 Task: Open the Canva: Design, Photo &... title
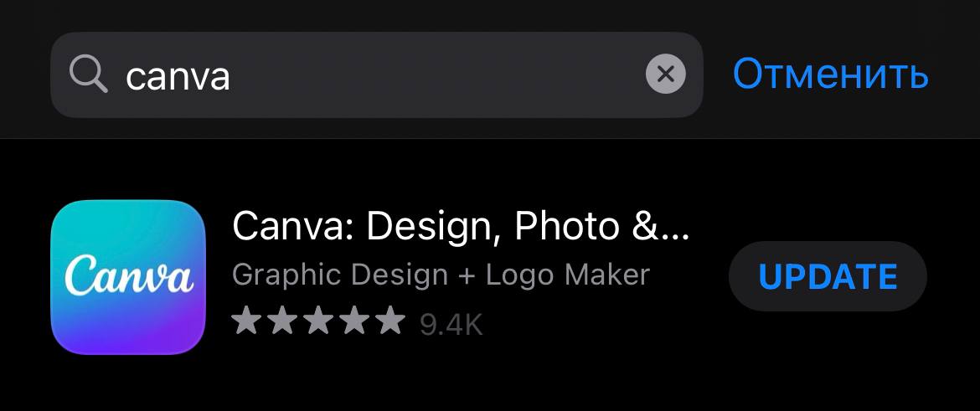tap(461, 226)
